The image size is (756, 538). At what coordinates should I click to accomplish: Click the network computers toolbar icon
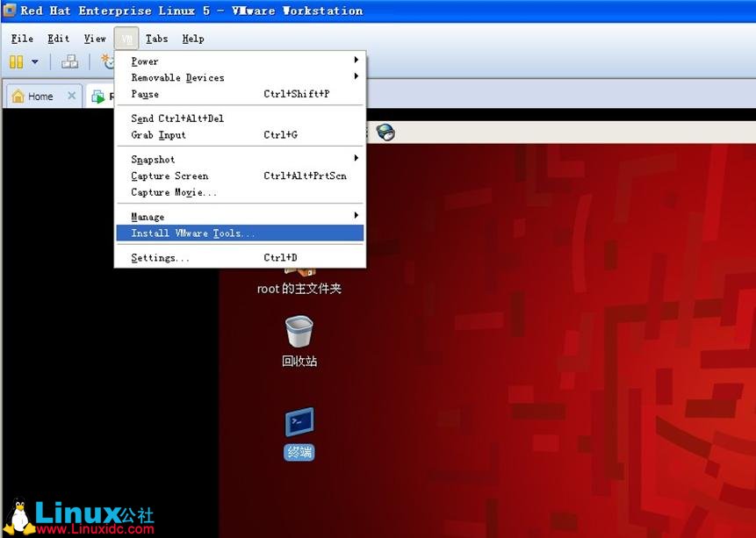70,62
